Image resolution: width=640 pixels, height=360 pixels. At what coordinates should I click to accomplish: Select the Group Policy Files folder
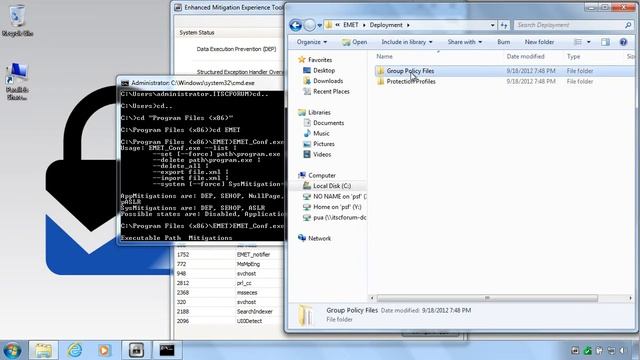tap(410, 71)
